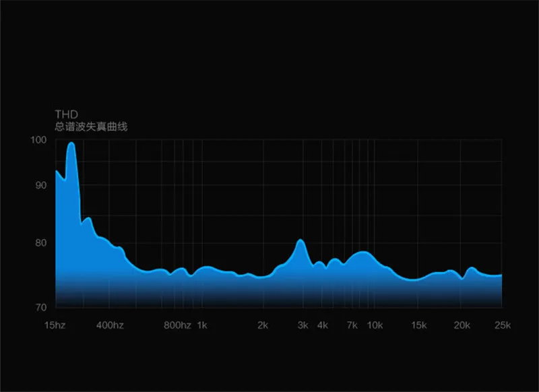Click the 100 y-axis label

(x=38, y=140)
